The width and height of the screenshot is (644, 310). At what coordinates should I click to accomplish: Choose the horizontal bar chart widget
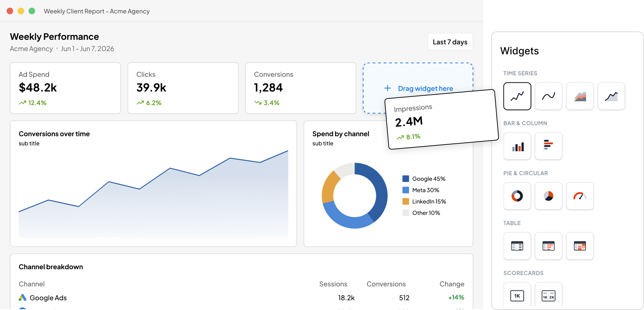548,146
